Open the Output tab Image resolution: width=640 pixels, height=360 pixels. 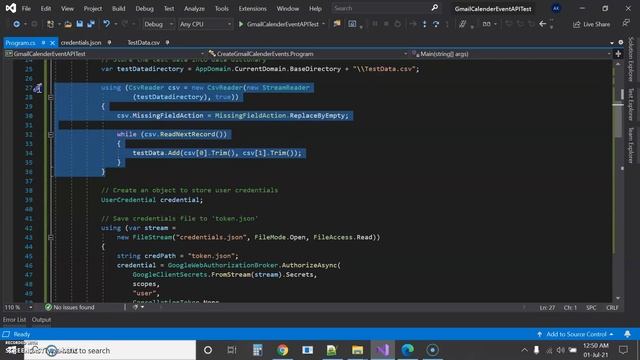tap(41, 320)
